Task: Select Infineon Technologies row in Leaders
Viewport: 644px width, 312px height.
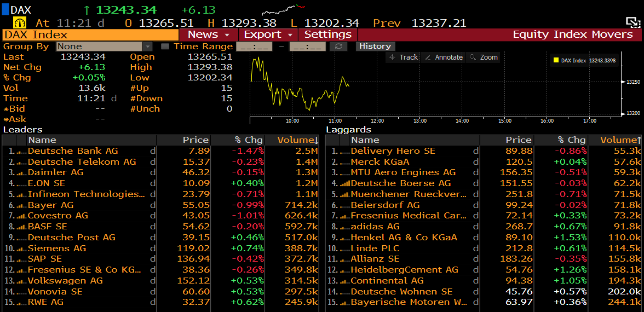Action: point(160,194)
